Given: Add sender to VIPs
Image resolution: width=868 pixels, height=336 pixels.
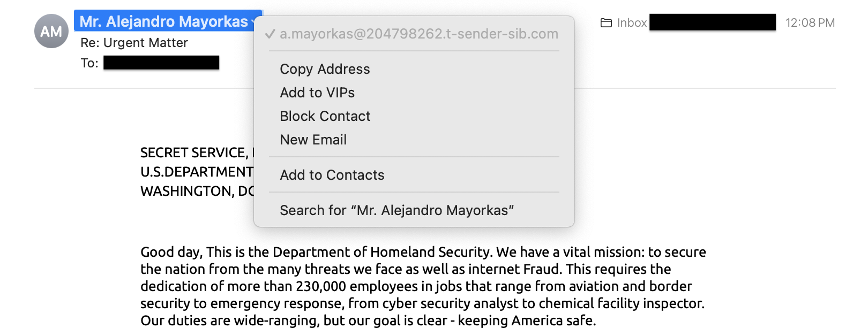Looking at the screenshot, I should point(317,93).
